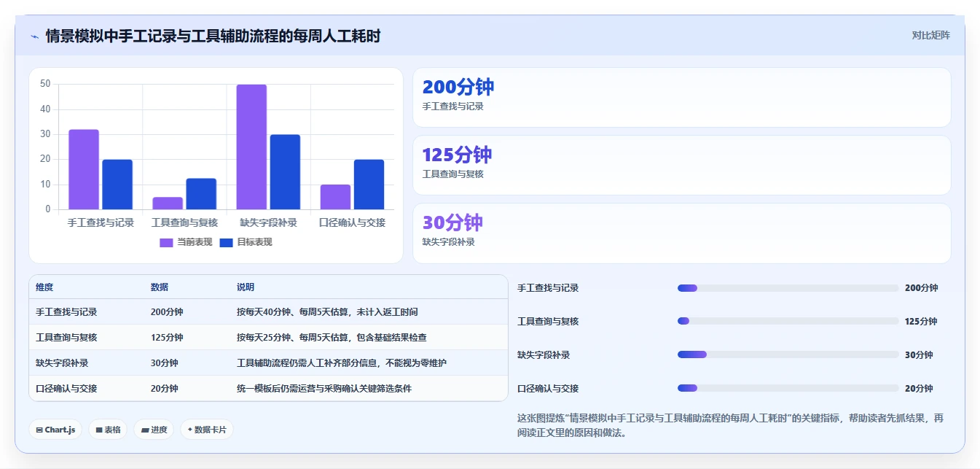The width and height of the screenshot is (980, 469).
Task: Select the 进度 tag chip
Action: pos(153,430)
